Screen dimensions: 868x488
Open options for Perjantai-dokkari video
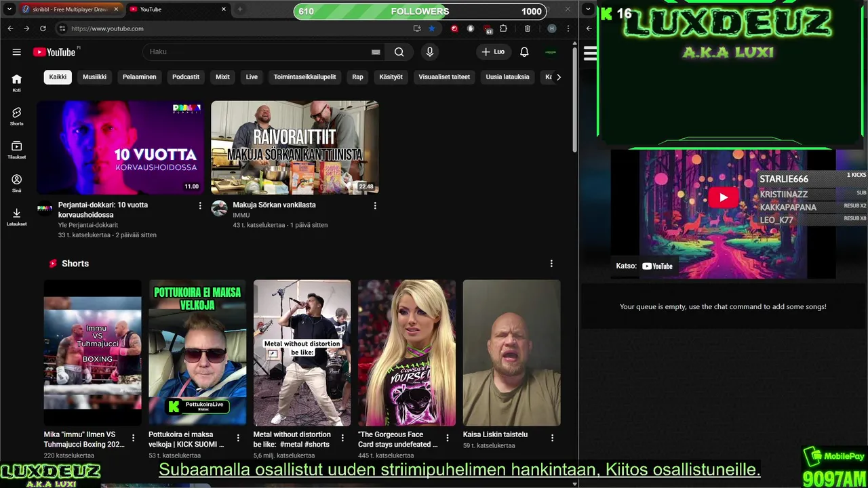tap(200, 205)
